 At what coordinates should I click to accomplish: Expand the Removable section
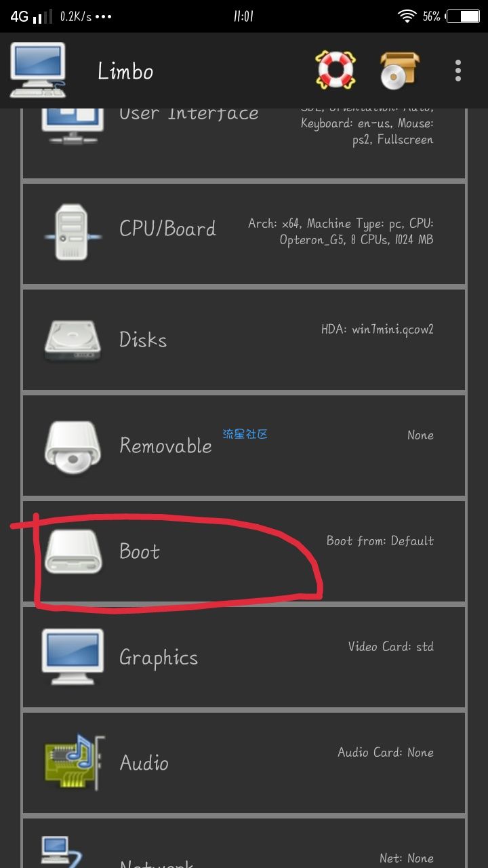pos(244,446)
